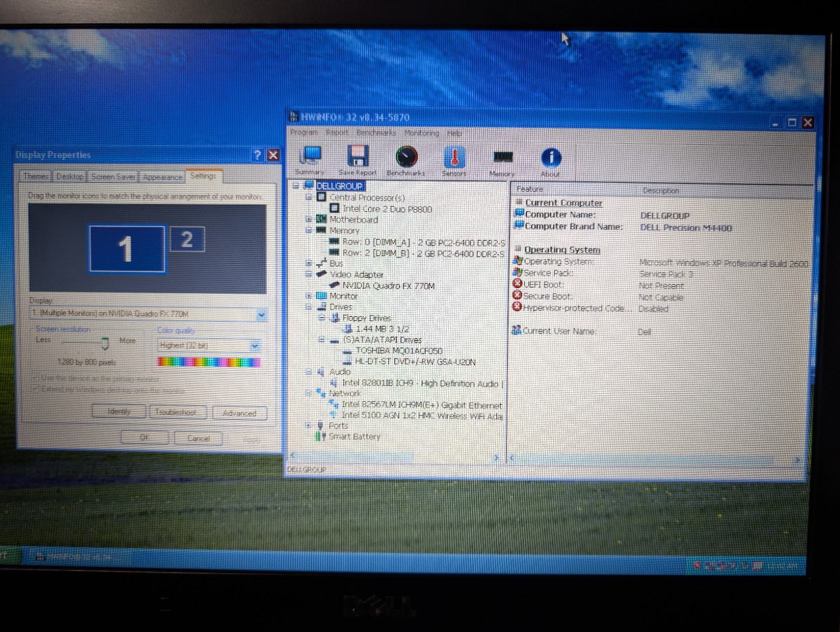This screenshot has height=632, width=840.
Task: Open the Monitoring menu
Action: (x=422, y=133)
